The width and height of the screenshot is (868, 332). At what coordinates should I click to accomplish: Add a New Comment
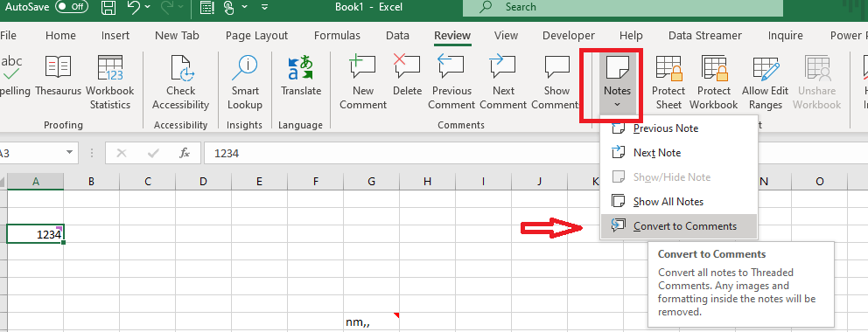(x=362, y=82)
